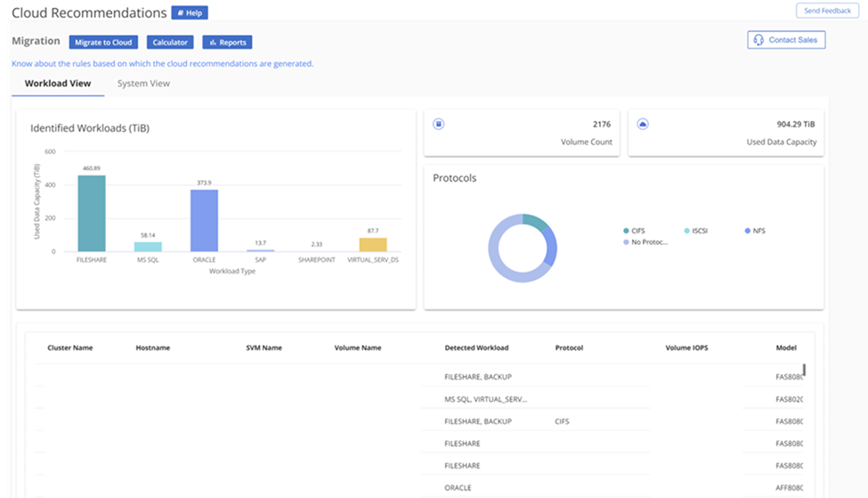
Task: Select the Workload View tab
Action: pos(58,84)
